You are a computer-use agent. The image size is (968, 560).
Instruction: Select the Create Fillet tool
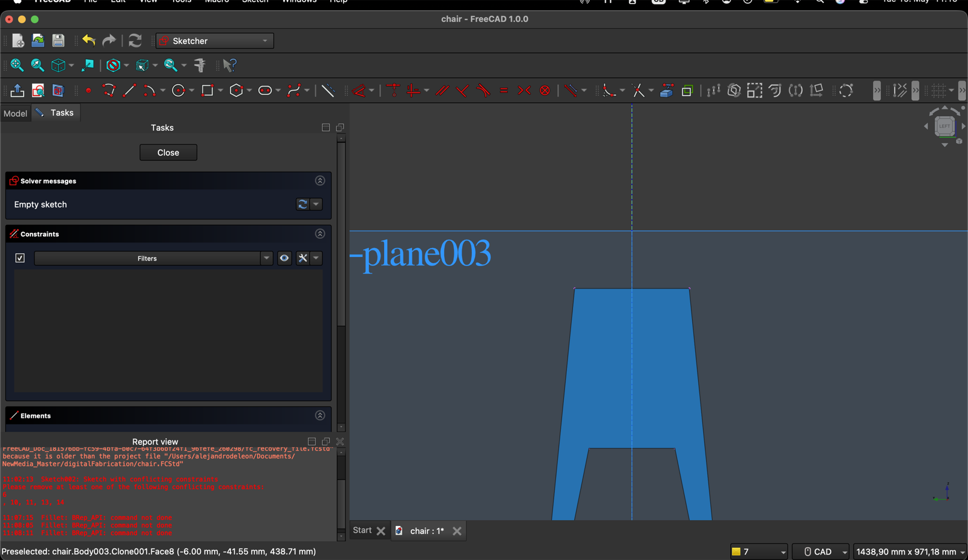point(609,91)
